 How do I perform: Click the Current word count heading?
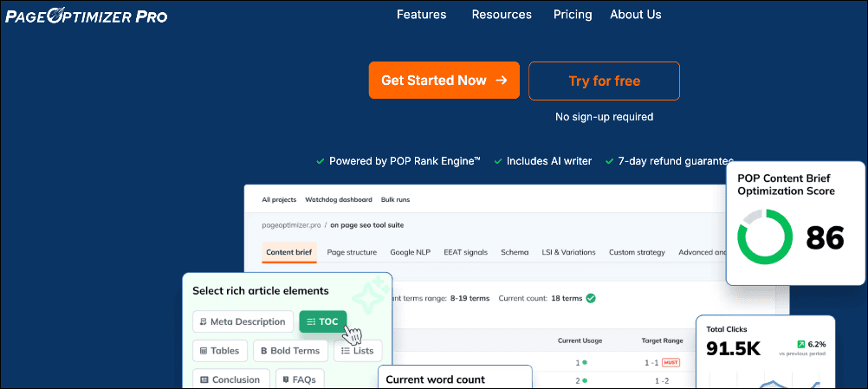[435, 379]
